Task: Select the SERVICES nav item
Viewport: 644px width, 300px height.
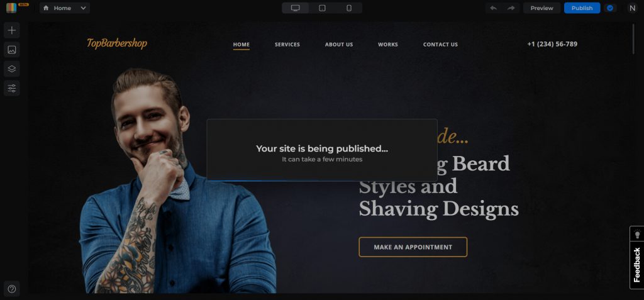Action: click(287, 45)
